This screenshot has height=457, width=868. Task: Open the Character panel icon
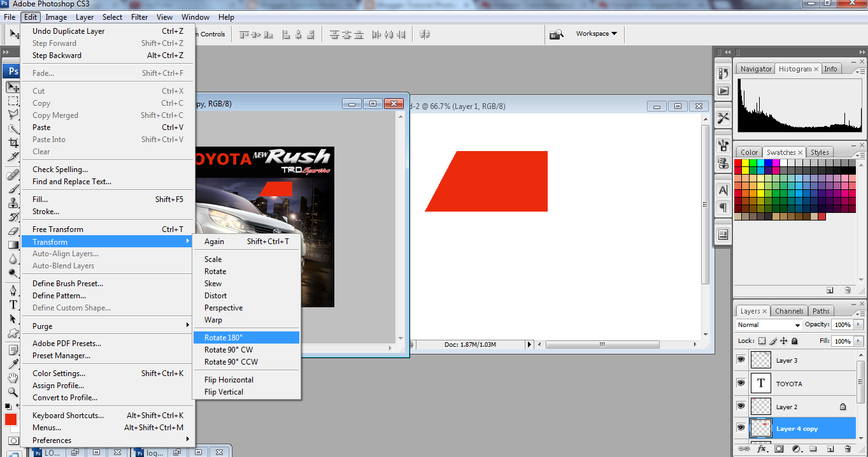tap(723, 189)
